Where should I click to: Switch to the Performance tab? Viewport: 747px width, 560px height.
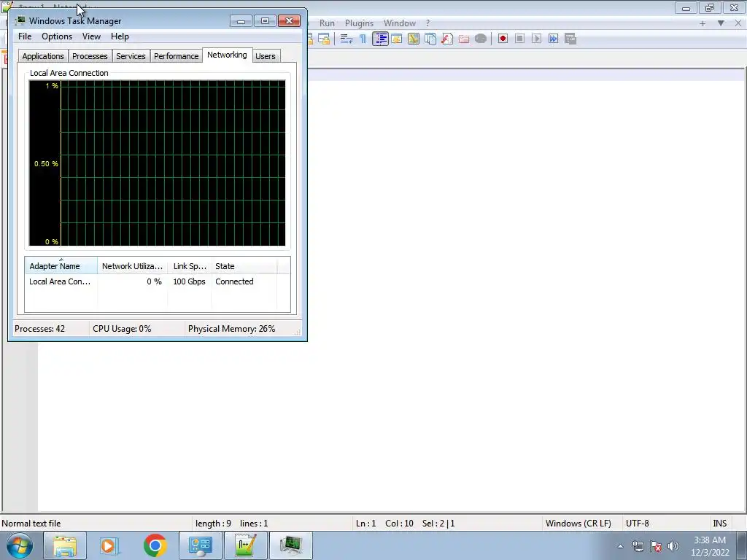(176, 56)
